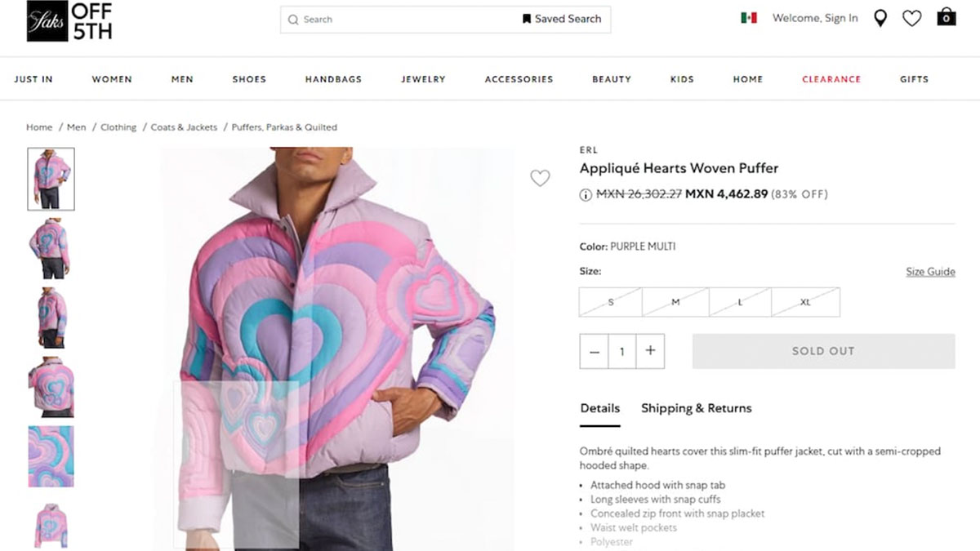980x551 pixels.
Task: Switch to Shipping & Returns tab
Action: [x=696, y=408]
